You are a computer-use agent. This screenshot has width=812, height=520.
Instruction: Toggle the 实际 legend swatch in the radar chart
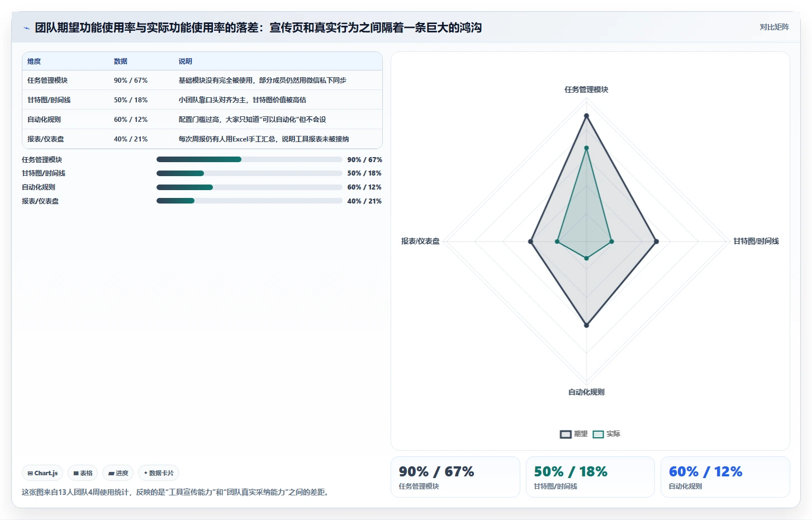point(598,434)
